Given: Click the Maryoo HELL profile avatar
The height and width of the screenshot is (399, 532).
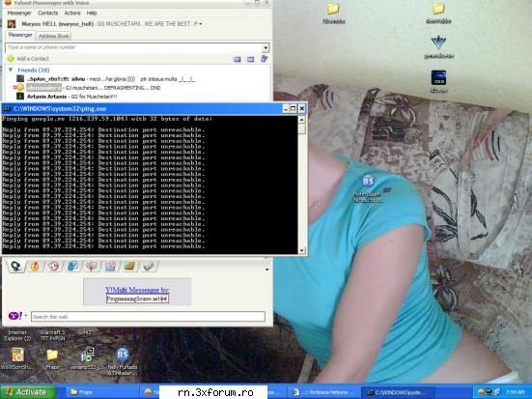Looking at the screenshot, I should tap(12, 24).
